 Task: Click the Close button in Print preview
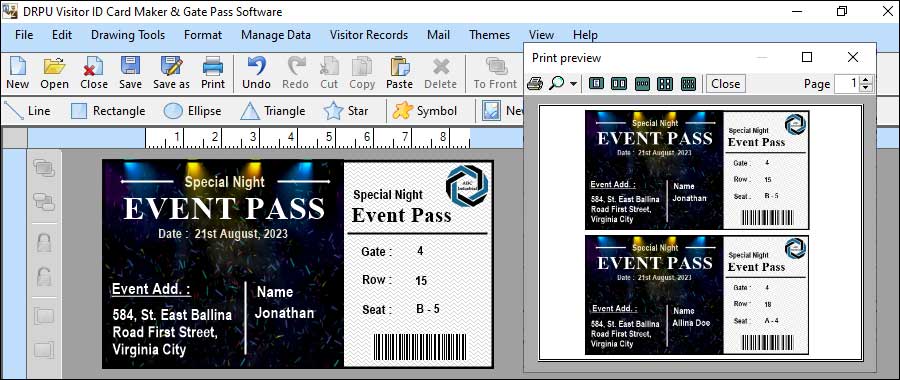coord(726,84)
